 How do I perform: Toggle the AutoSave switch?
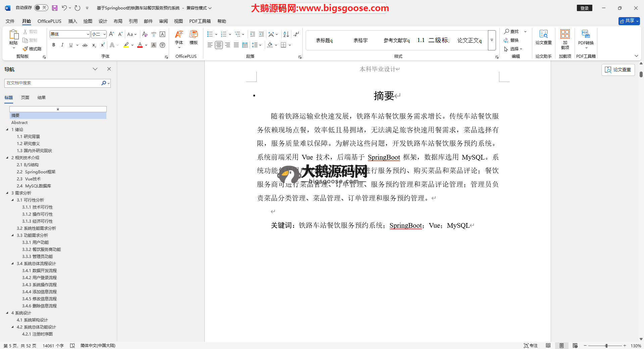[x=41, y=8]
